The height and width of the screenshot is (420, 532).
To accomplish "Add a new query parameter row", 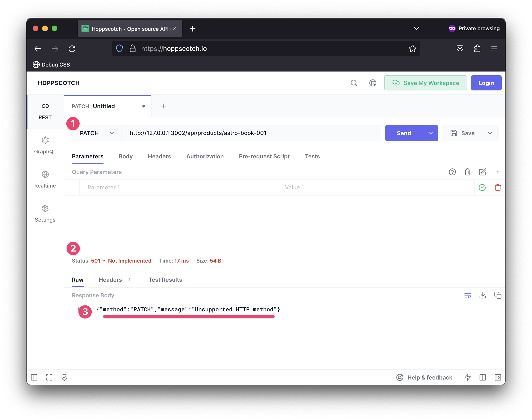I will (x=498, y=172).
